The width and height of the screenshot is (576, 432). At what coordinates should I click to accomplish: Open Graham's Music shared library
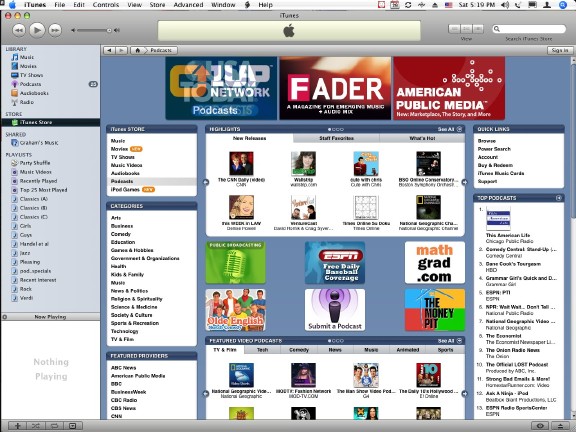click(39, 143)
